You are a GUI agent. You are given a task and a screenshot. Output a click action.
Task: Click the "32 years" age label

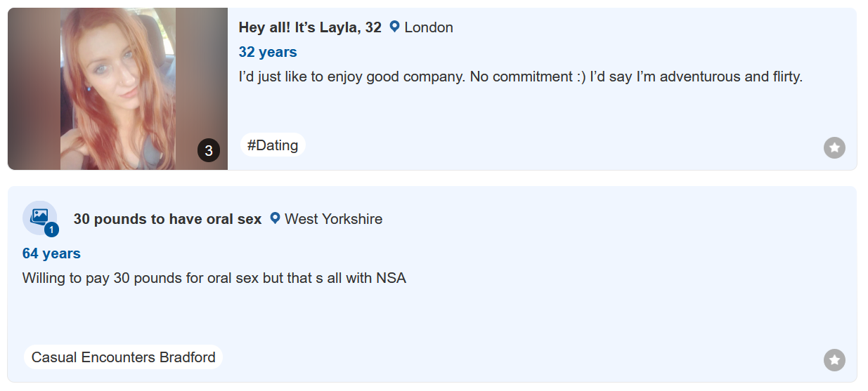268,52
